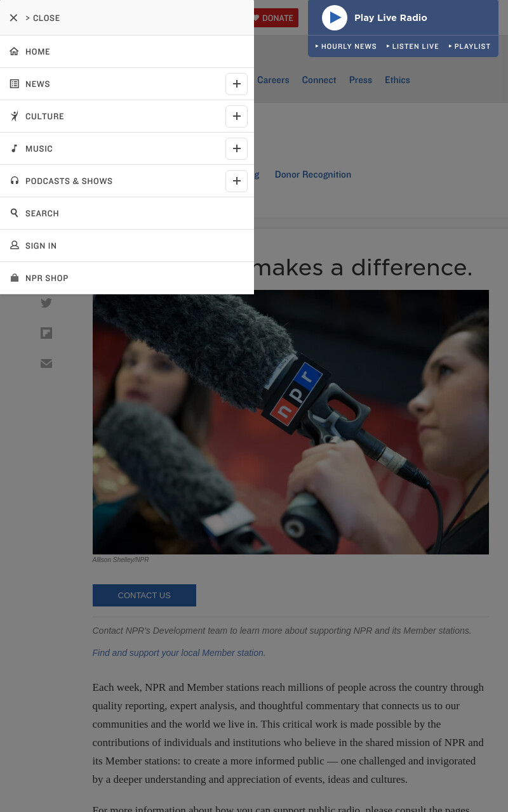Click the Sign In person icon

pos(14,246)
